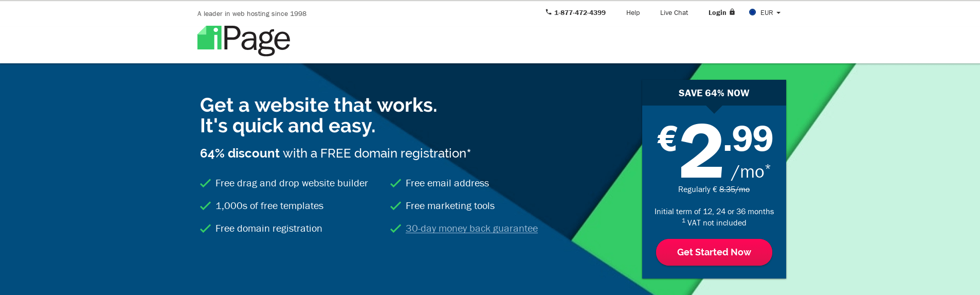980x295 pixels.
Task: Click '1,000s of free templates' text
Action: point(269,206)
